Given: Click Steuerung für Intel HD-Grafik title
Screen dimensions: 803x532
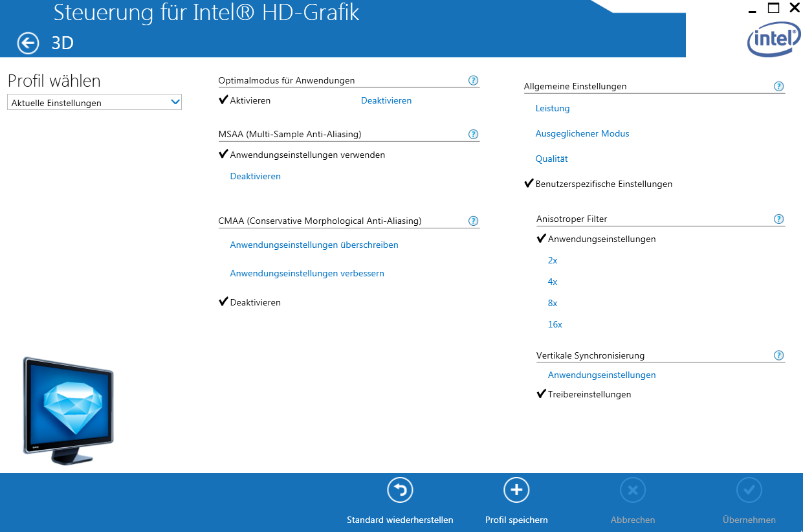Looking at the screenshot, I should (x=206, y=12).
